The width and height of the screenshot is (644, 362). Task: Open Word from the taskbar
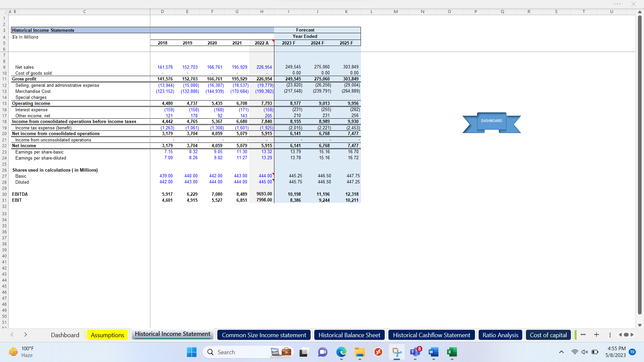(x=433, y=352)
